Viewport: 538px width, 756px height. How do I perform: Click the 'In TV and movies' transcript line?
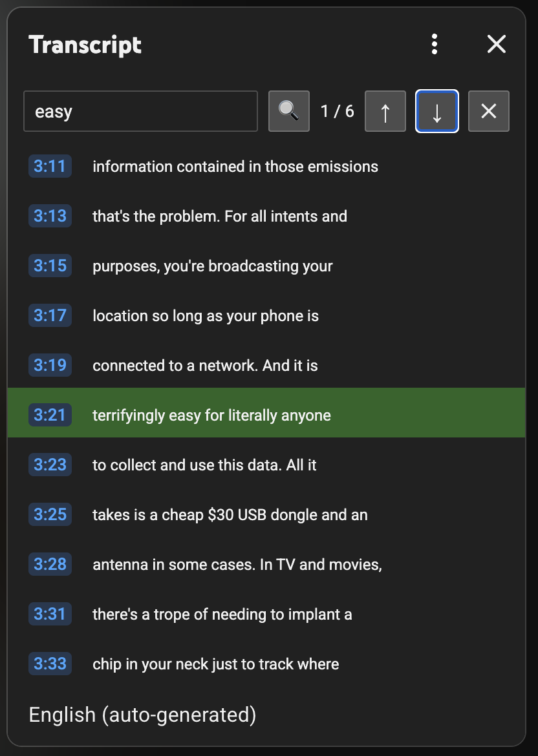click(x=237, y=564)
